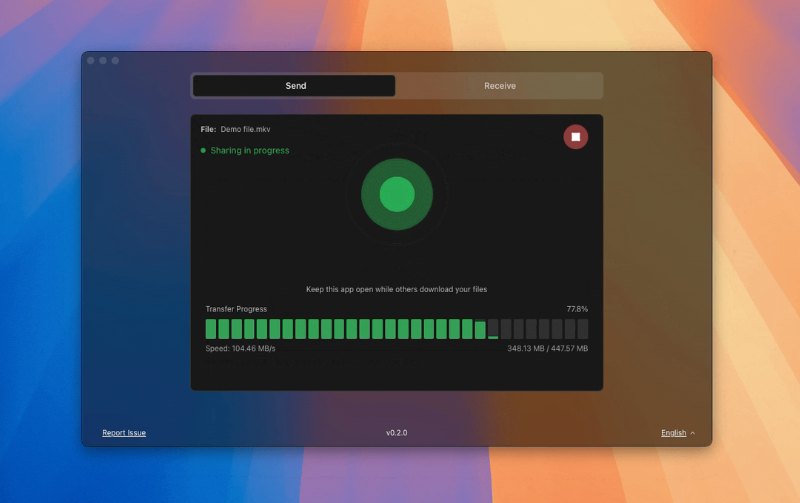800x503 pixels.
Task: Click the 77.8% progress percentage
Action: click(577, 309)
